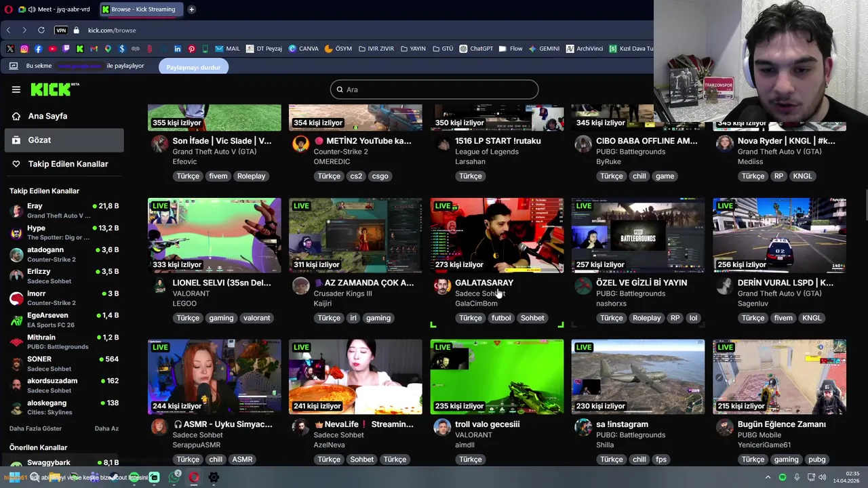The width and height of the screenshot is (868, 488).
Task: Open the Google Maps bookmark icon
Action: click(108, 49)
